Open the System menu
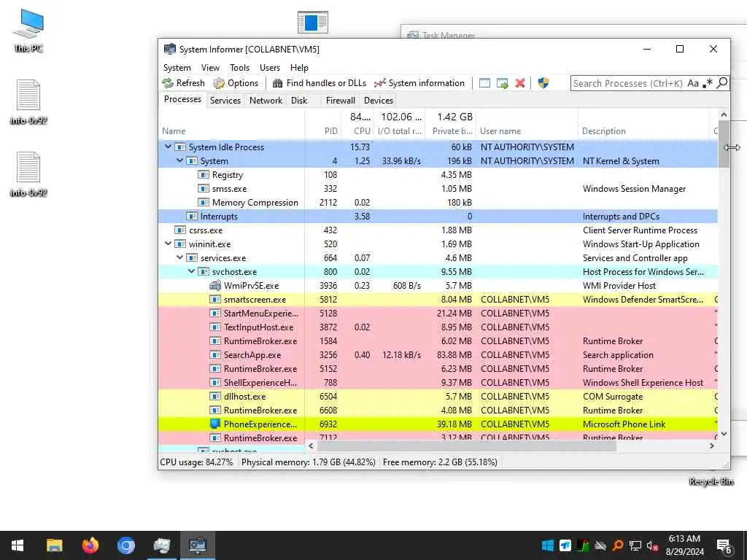The height and width of the screenshot is (560, 747). coord(177,68)
